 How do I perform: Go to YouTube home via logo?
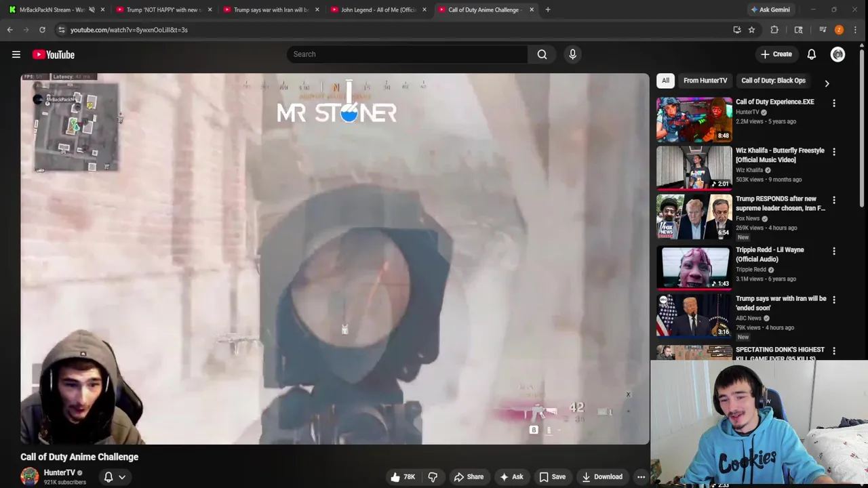coord(53,54)
